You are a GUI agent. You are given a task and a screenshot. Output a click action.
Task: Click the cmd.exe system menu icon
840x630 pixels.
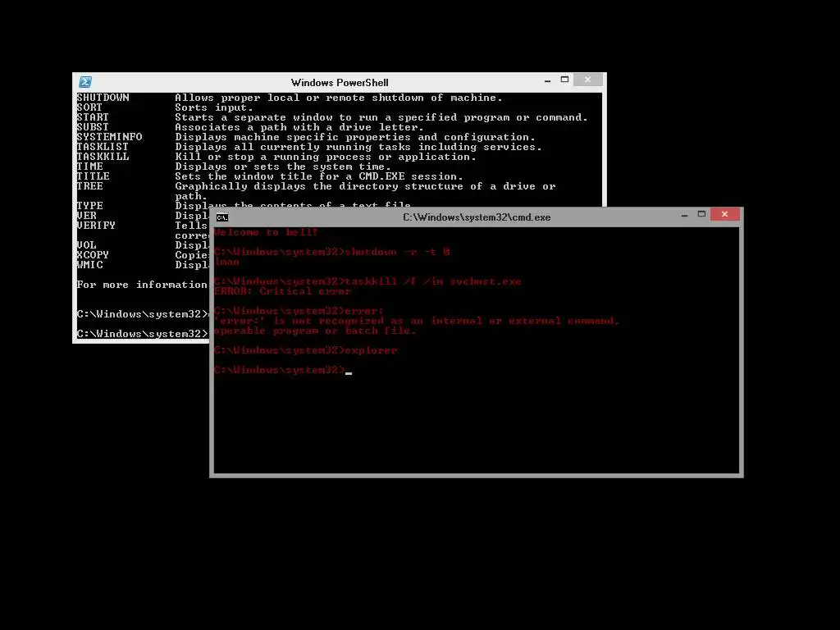click(221, 217)
